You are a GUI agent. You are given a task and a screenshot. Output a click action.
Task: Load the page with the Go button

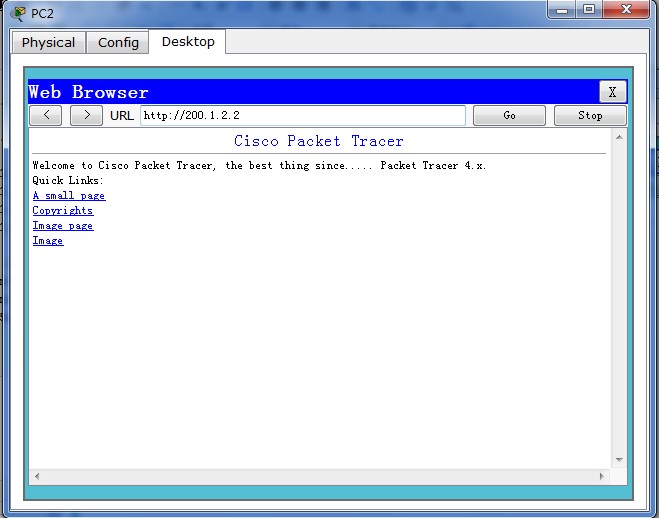pos(509,115)
